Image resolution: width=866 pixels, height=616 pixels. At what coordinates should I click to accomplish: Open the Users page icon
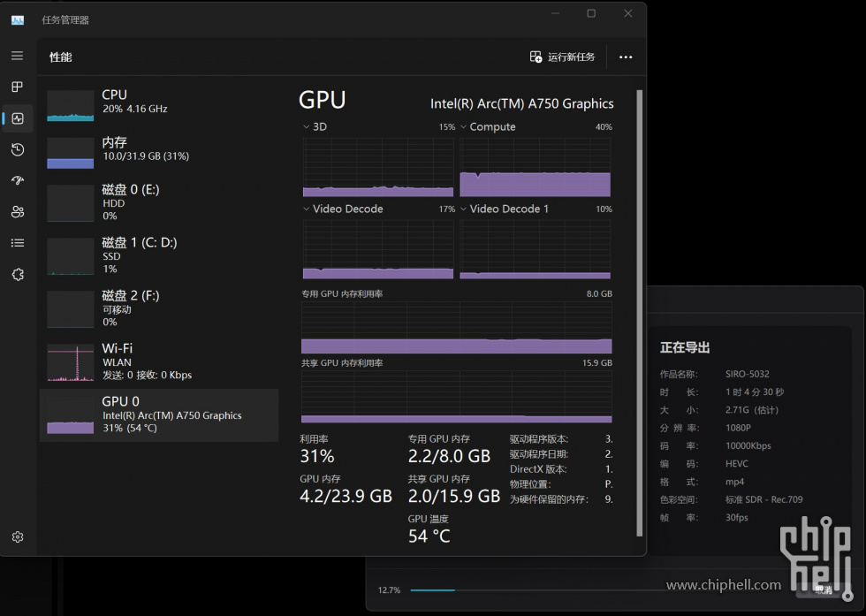[x=17, y=211]
